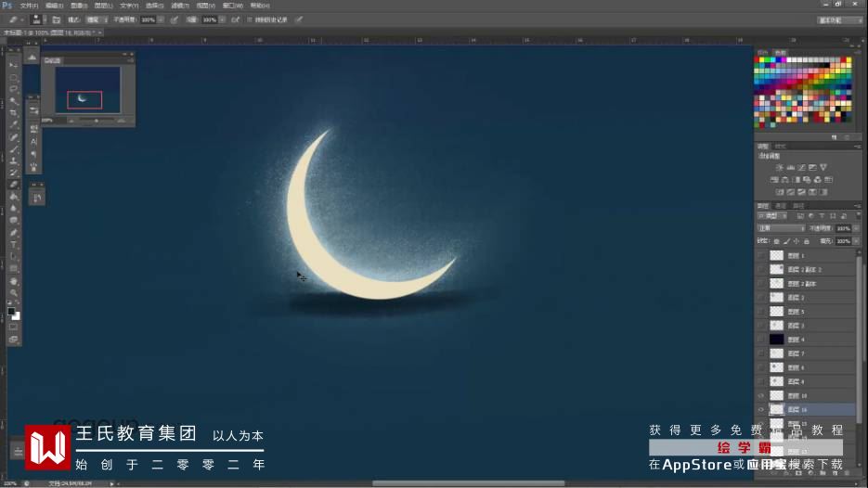Add a Curves adjustment
This screenshot has width=868, height=488.
801,167
